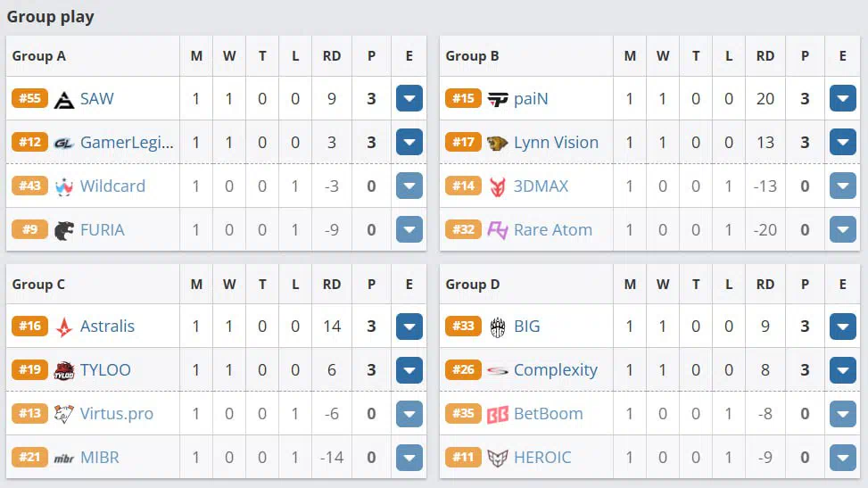Open the Rare Atom team link
Viewport: 868px width, 488px height.
553,230
